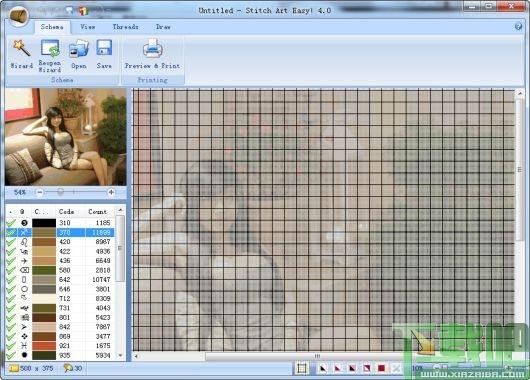Screen dimensions: 530x380
Task: Switch to the Threads tab
Action: click(125, 27)
